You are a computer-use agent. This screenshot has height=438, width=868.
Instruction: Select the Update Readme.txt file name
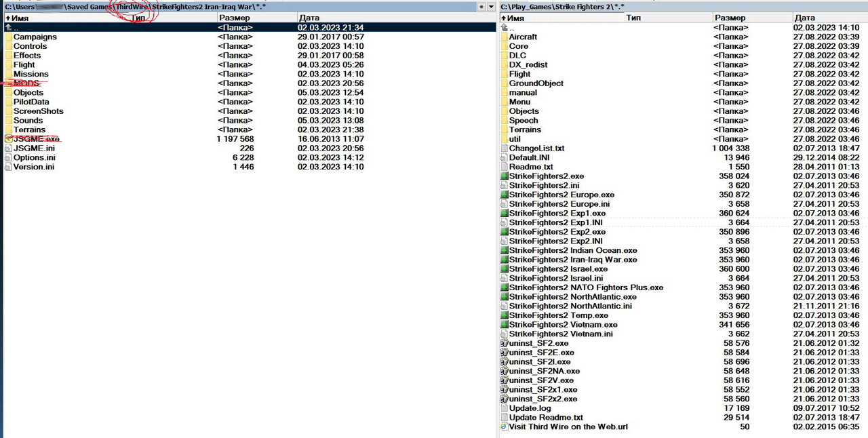click(x=546, y=418)
